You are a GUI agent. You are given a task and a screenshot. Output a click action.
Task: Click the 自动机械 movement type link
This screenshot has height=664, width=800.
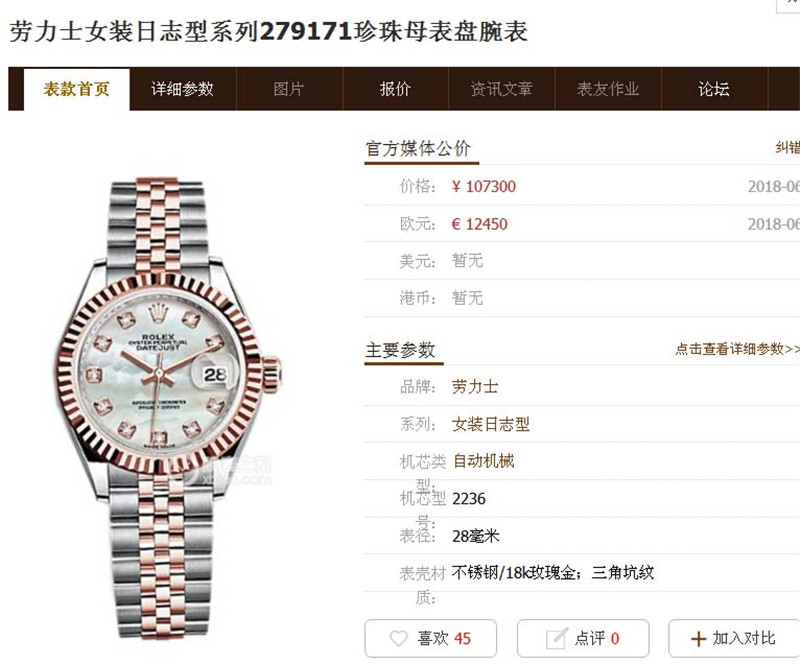point(484,461)
